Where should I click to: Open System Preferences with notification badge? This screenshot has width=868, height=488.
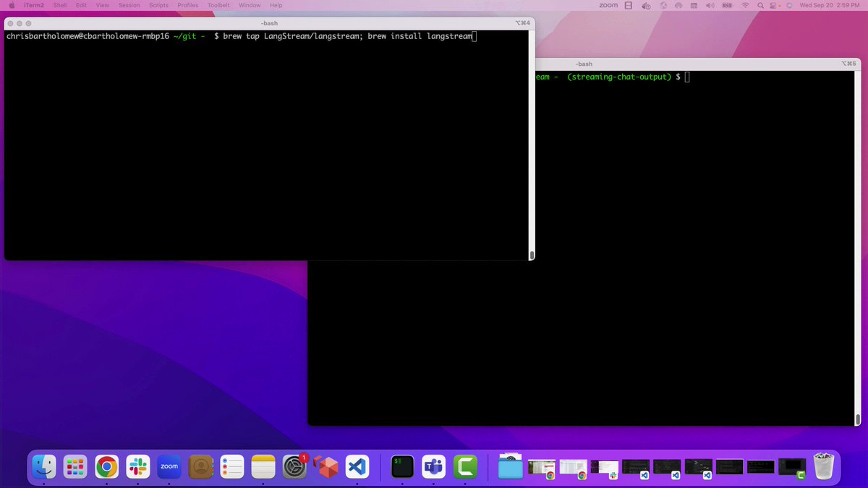click(x=295, y=466)
